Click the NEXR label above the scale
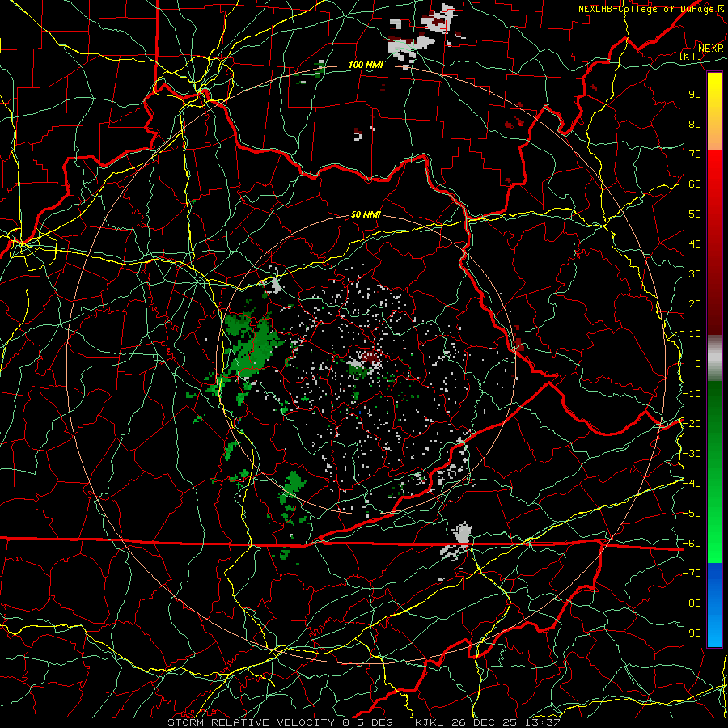This screenshot has width=728, height=728. pos(711,49)
